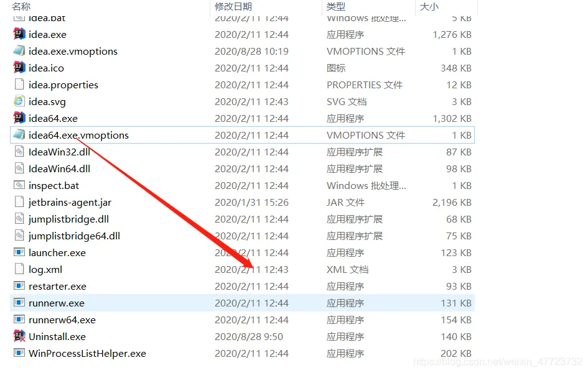The image size is (588, 373).
Task: Click the 202 KB size of WinProcessListHelper.exe
Action: pyautogui.click(x=456, y=354)
